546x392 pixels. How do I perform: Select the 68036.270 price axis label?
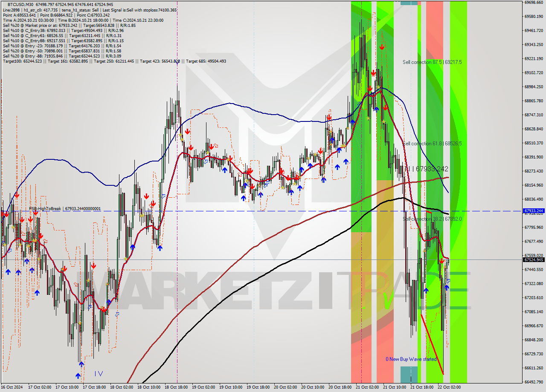[534, 199]
